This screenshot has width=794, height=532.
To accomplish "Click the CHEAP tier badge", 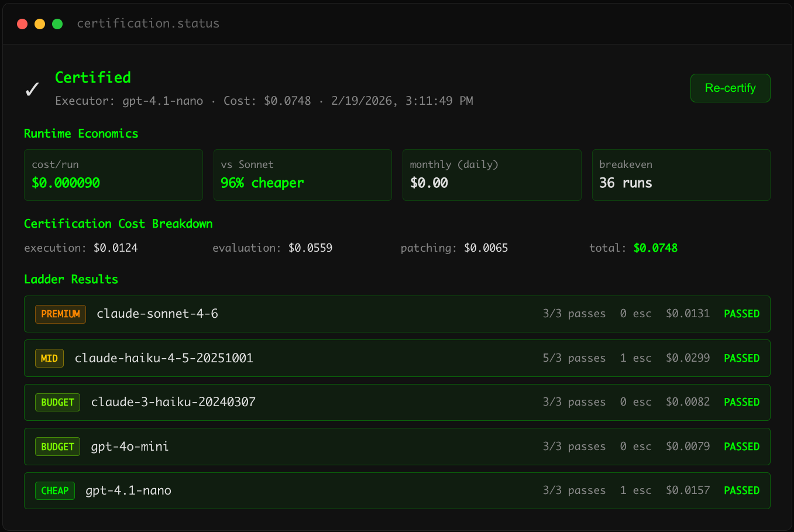I will pyautogui.click(x=55, y=491).
